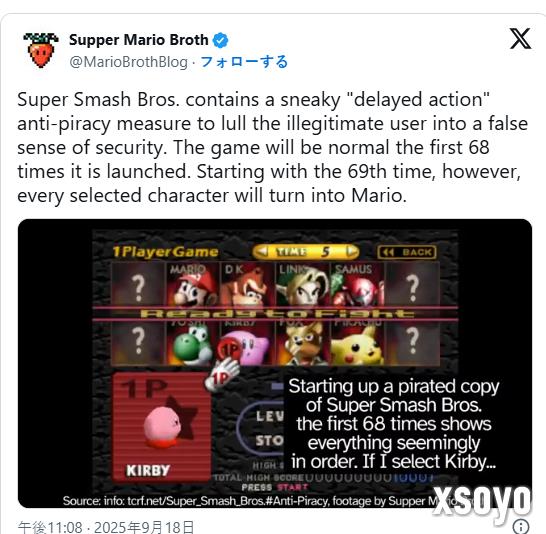This screenshot has width=546, height=534.
Task: Open the Supper Mario Broth display name
Action: (139, 40)
